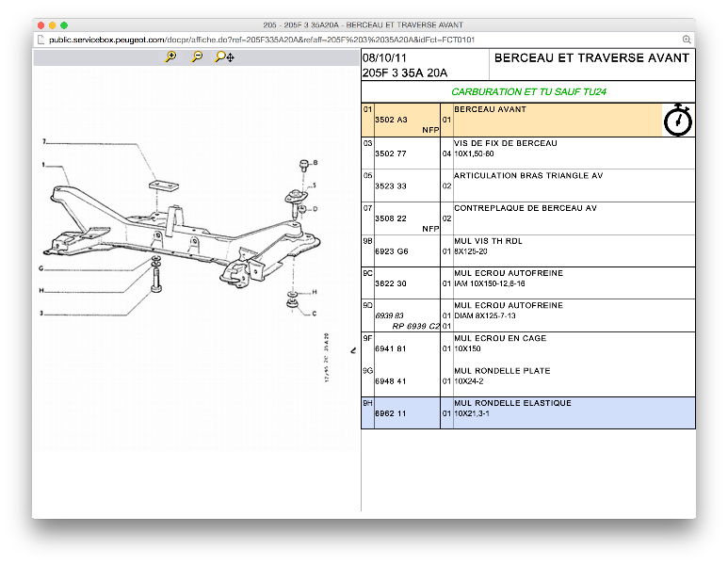Click the 9H reference in highlighted row
The width and height of the screenshot is (728, 565).
[367, 403]
